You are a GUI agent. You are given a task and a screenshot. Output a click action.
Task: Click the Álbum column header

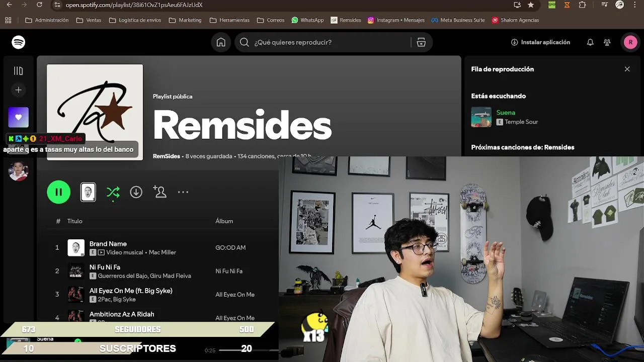coord(224,221)
